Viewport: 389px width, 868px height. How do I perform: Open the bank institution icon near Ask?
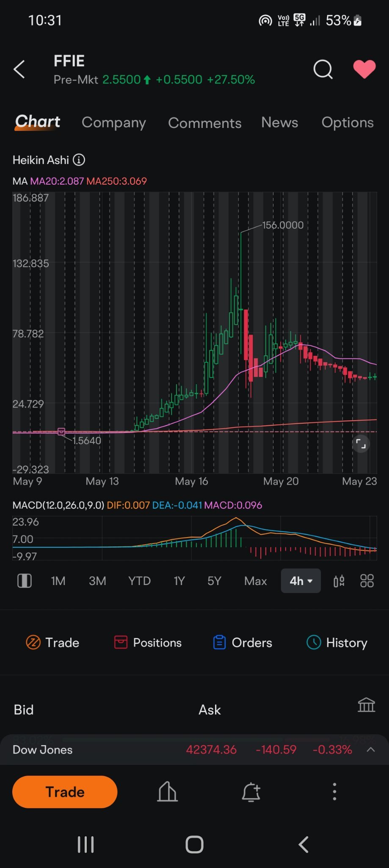coord(367,705)
